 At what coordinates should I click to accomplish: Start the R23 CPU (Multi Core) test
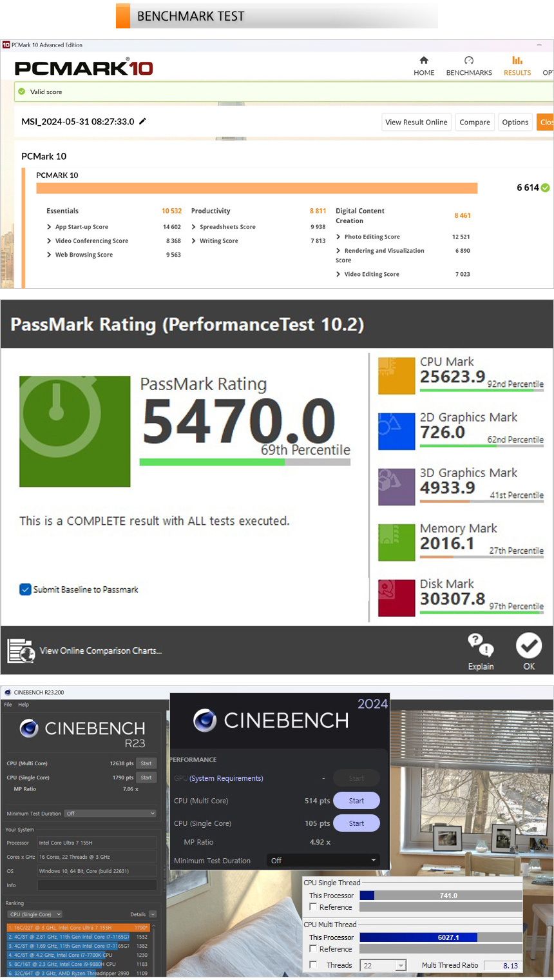pos(146,763)
